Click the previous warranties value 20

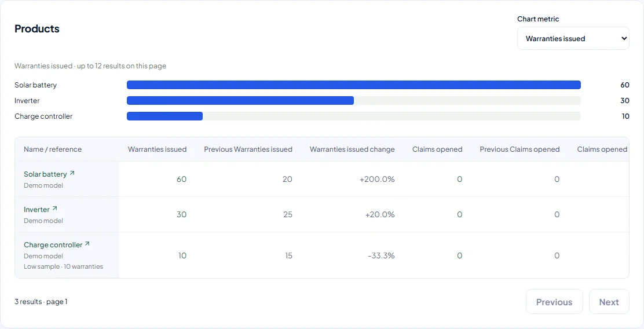pos(288,179)
